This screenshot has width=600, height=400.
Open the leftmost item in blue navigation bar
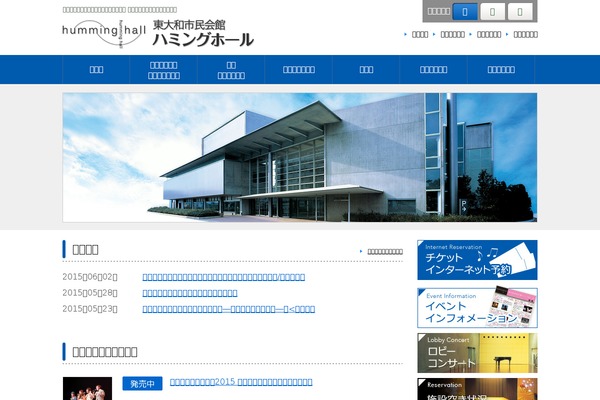click(x=96, y=70)
